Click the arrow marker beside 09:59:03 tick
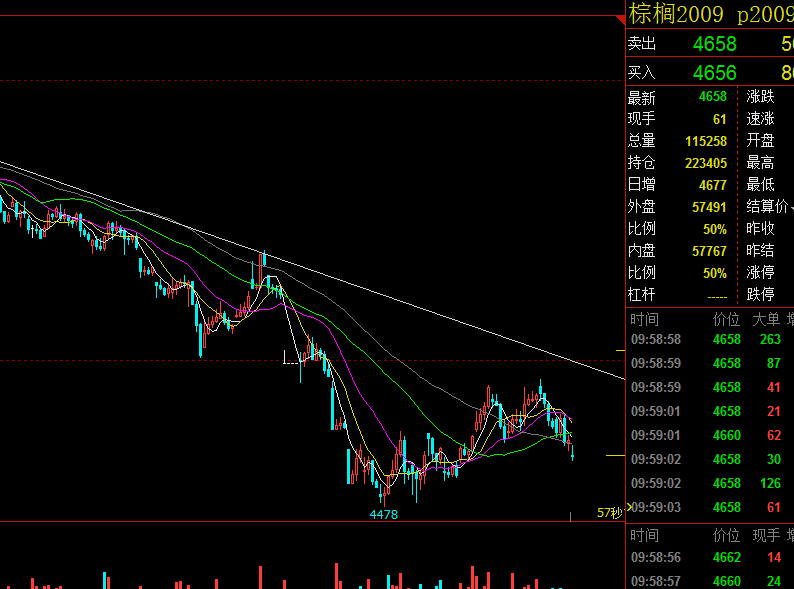Screen dimensions: 794x589 [x=629, y=506]
